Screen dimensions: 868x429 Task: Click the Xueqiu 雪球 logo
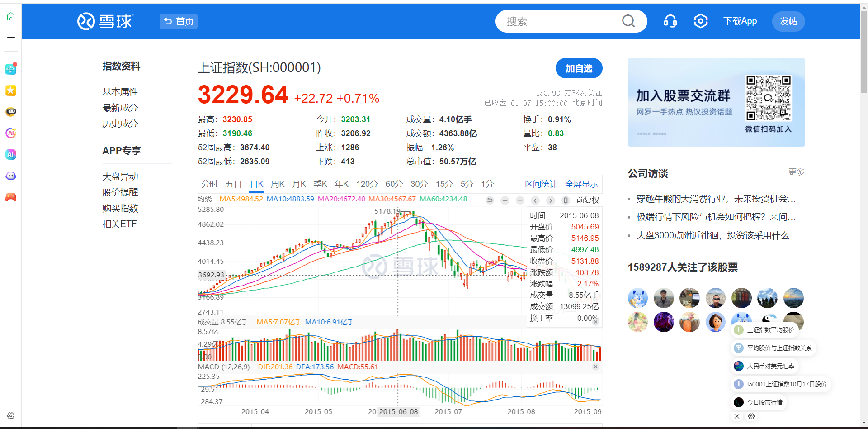click(x=105, y=21)
